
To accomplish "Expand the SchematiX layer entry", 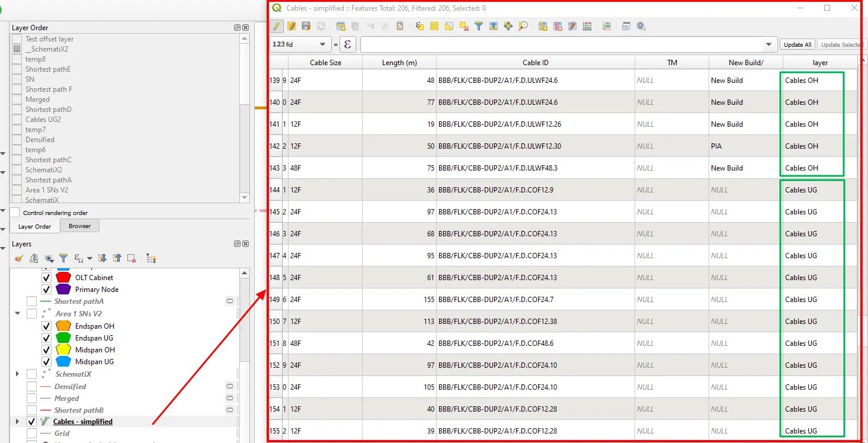I will click(17, 374).
